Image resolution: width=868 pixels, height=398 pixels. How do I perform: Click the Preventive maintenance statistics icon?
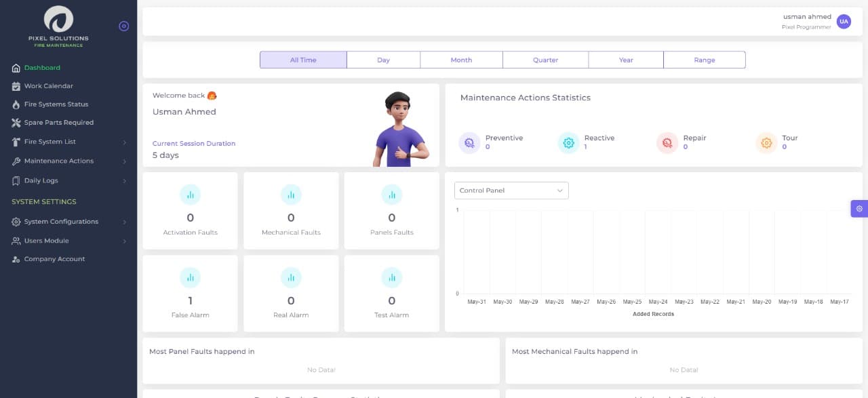pos(469,142)
